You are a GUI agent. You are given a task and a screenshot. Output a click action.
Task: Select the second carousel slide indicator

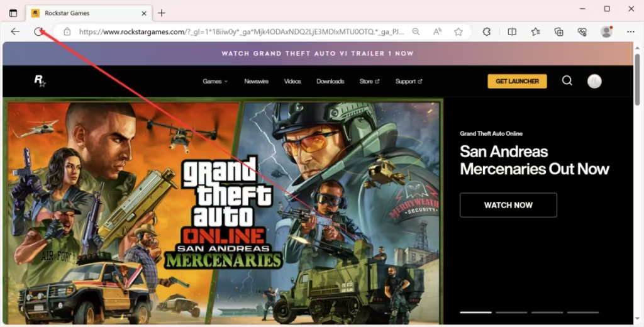(511, 313)
